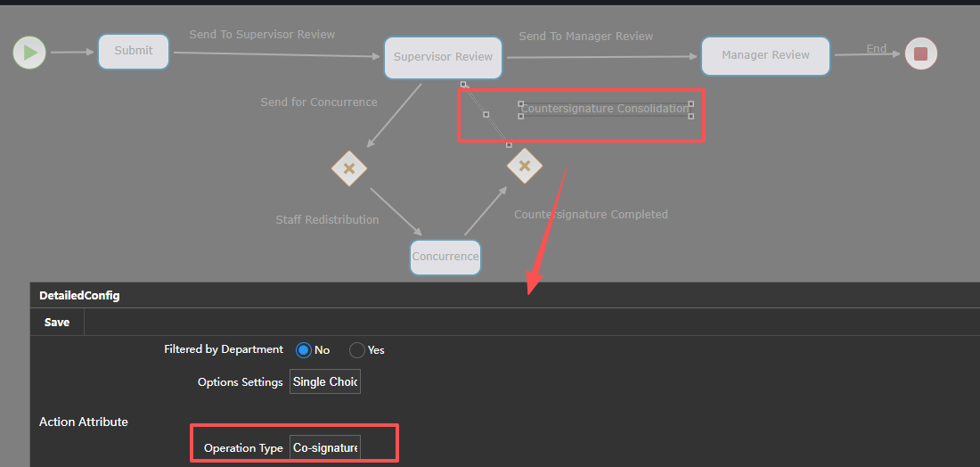This screenshot has height=467, width=980.
Task: Set Filtered by Department to Yes
Action: click(357, 350)
